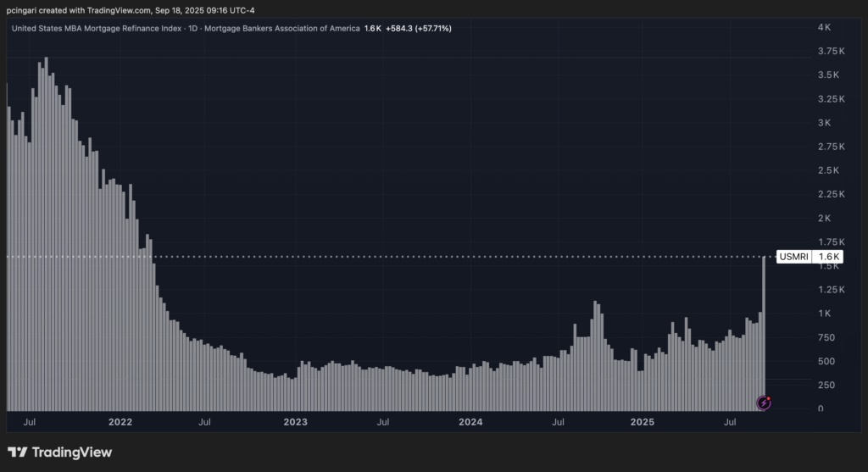Viewport: 868px width, 472px height.
Task: Click the TradingView wordmark text beside the logo
Action: [x=70, y=453]
